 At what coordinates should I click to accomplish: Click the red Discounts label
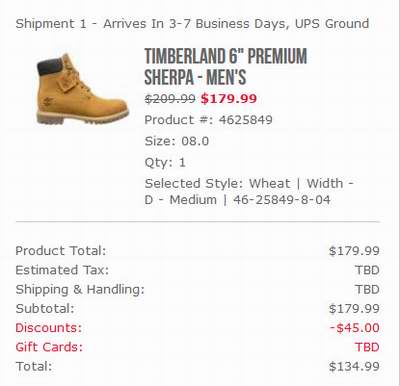click(49, 328)
